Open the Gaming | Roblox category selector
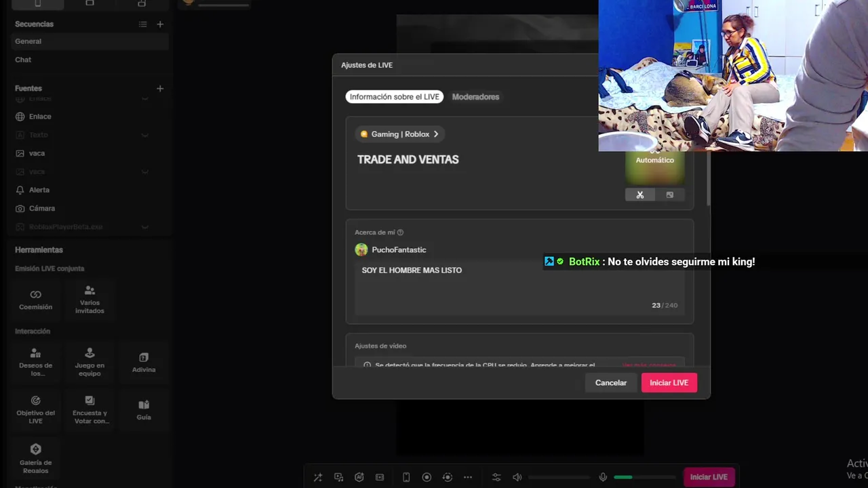This screenshot has height=488, width=868. pos(399,134)
